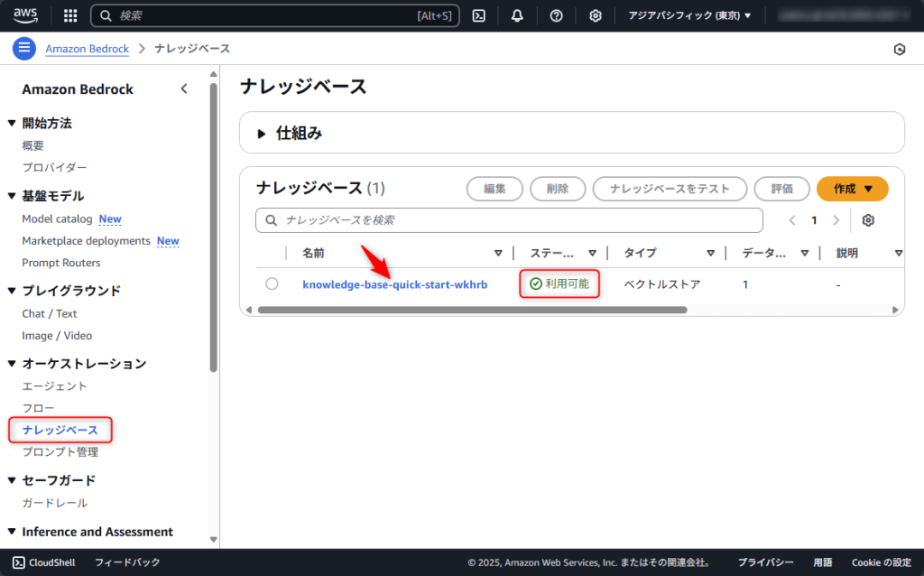Open the フィードバック footer link
Screen dimensions: 924x576
[x=127, y=562]
